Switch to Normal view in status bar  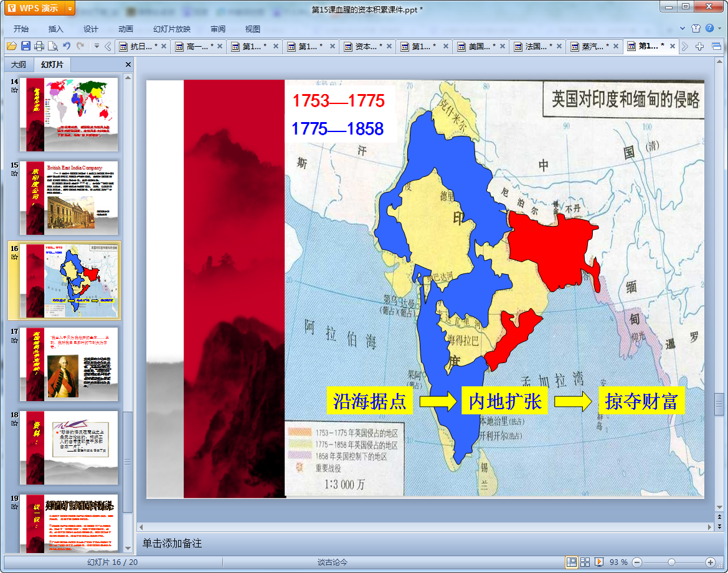(x=572, y=562)
